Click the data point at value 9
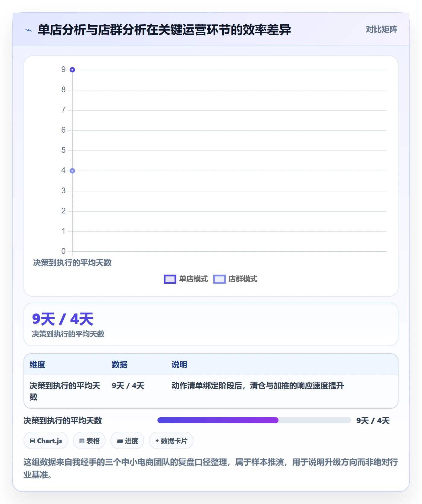The image size is (422, 504). coord(72,70)
